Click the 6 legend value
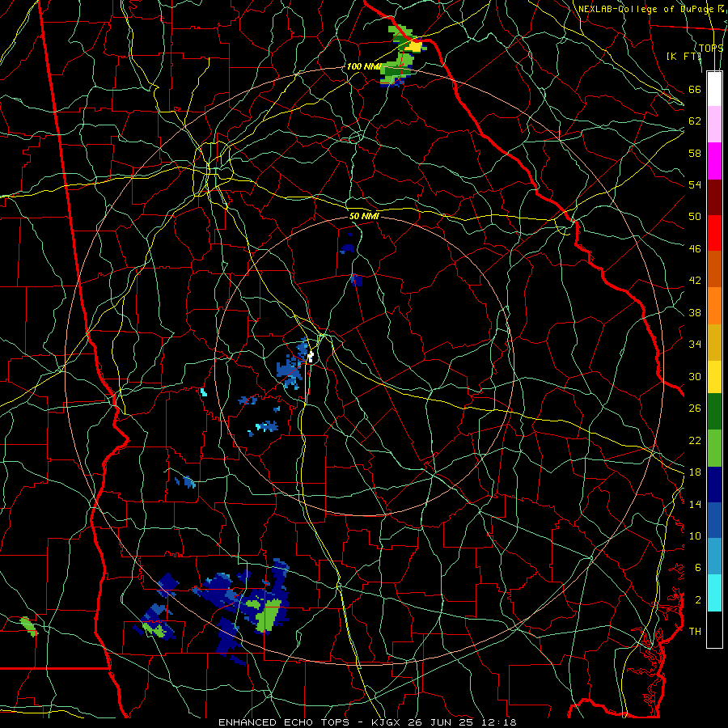Screen dimensions: 728x728 [698, 568]
